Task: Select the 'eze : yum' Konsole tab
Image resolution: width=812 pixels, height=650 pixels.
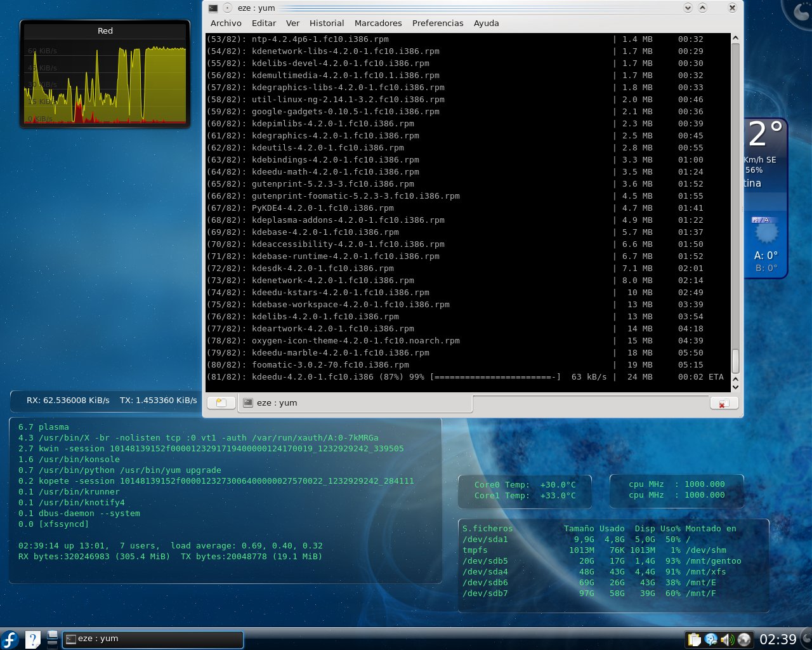Action: click(x=355, y=403)
